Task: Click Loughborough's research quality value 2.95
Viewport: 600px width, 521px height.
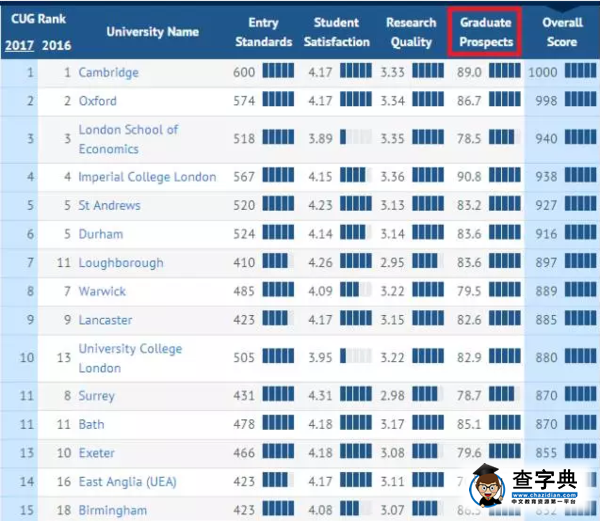Action: pyautogui.click(x=392, y=263)
